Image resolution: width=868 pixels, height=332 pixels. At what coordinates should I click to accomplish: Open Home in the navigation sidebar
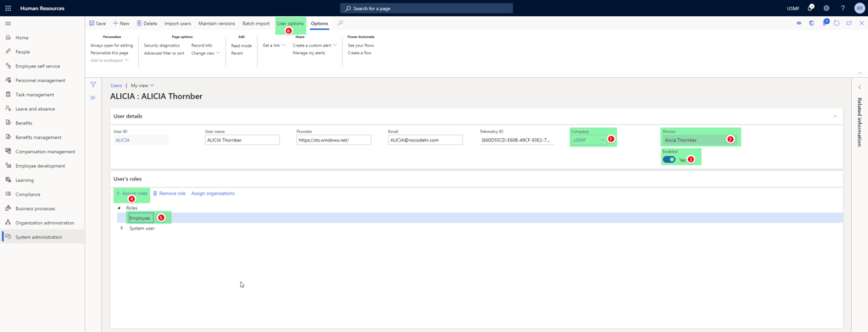pyautogui.click(x=21, y=37)
